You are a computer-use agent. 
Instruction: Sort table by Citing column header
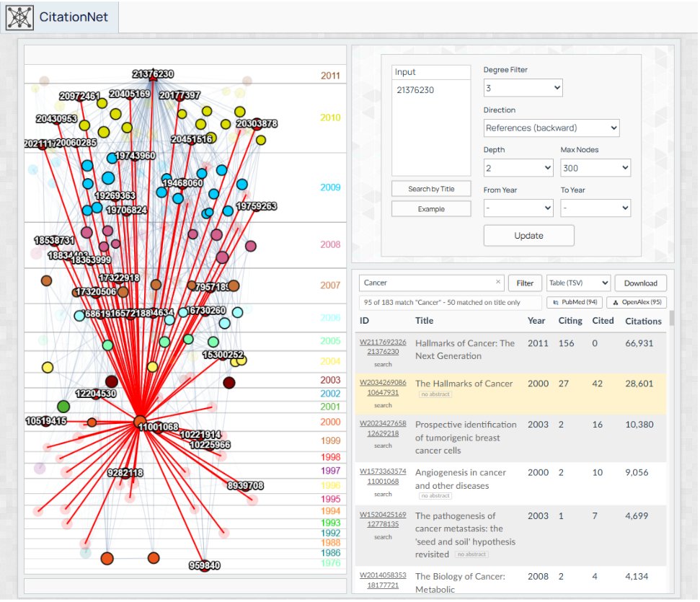570,321
